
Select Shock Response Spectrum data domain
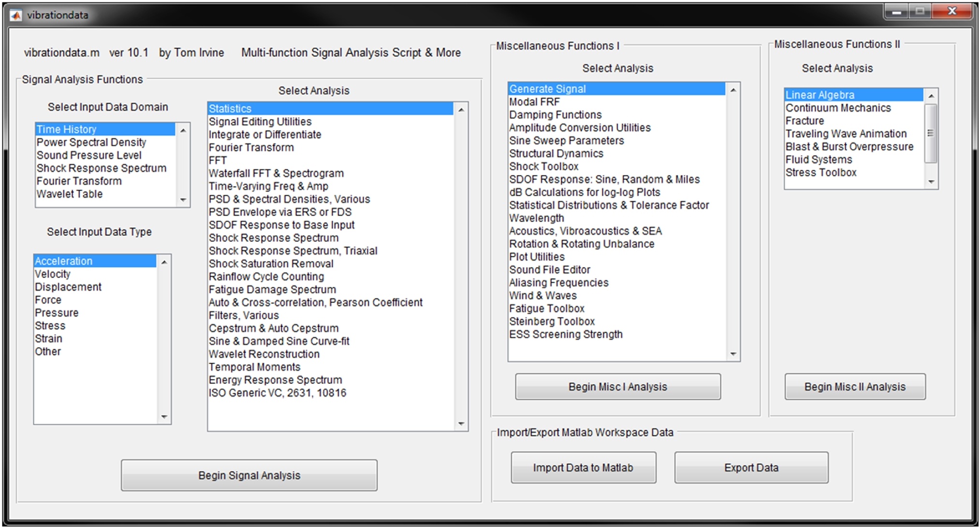click(x=102, y=168)
